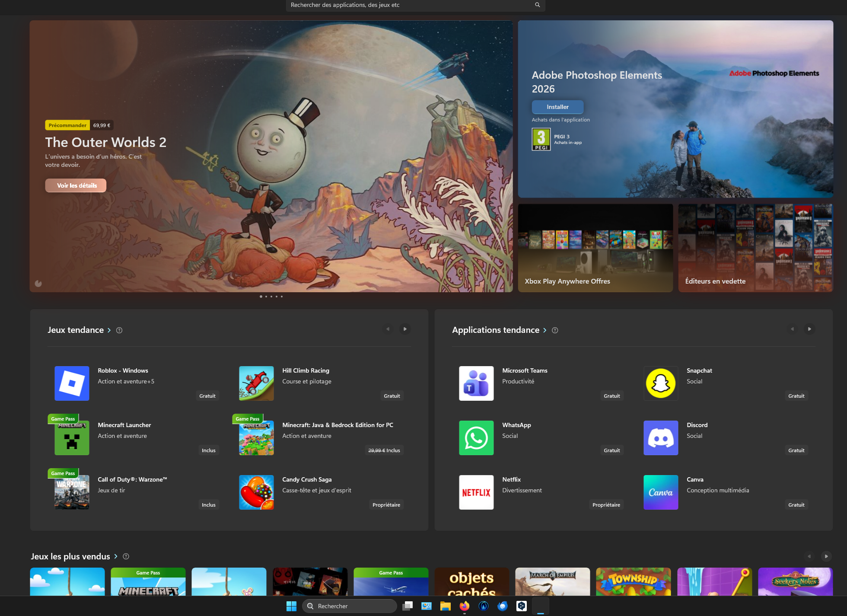Expand Jeux les plus vendus via its chevron
Image resolution: width=847 pixels, height=616 pixels.
point(116,556)
